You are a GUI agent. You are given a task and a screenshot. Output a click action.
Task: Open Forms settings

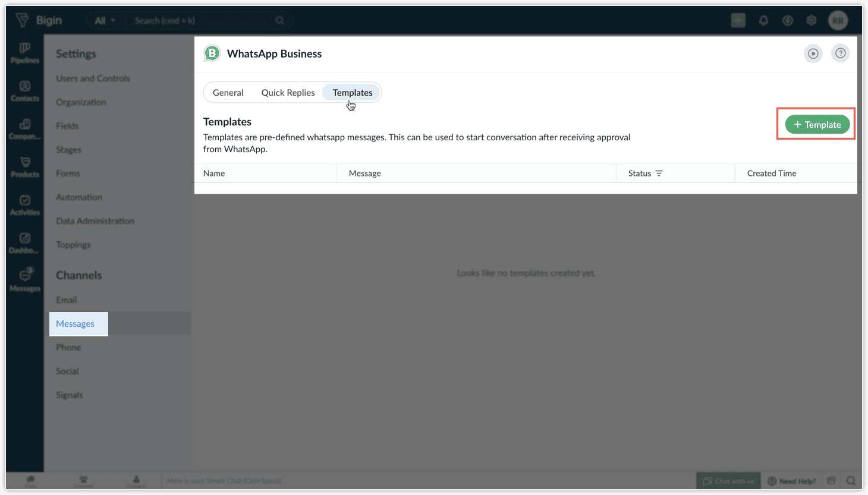tap(68, 174)
